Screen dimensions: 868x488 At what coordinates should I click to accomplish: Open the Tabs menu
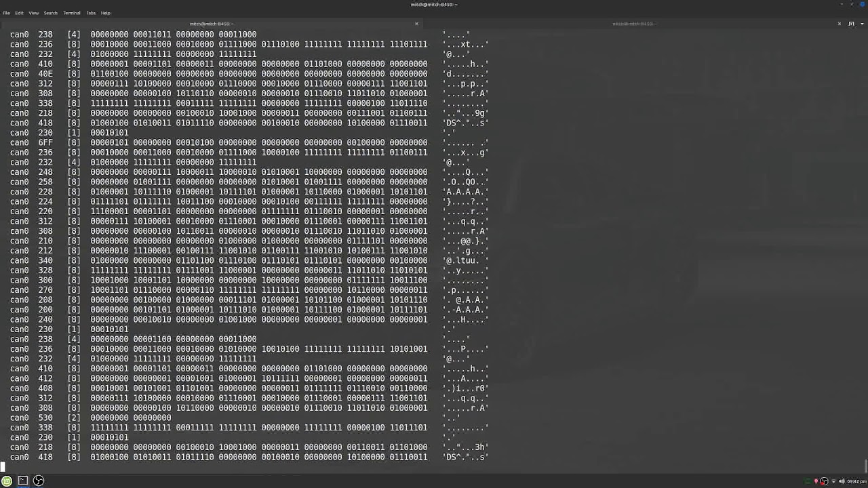(x=91, y=13)
